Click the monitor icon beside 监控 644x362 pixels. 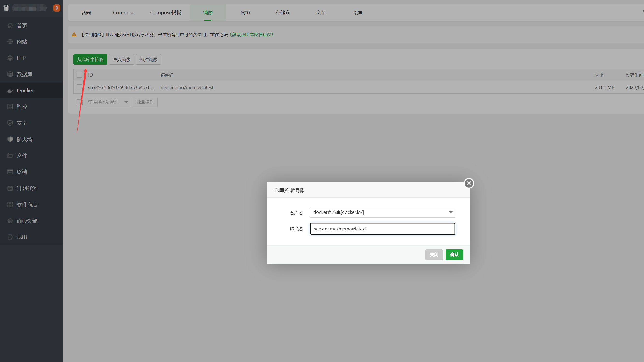(x=10, y=107)
